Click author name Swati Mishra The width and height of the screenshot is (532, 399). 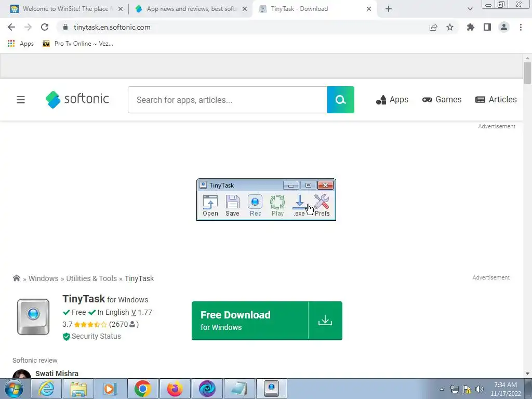pos(57,374)
